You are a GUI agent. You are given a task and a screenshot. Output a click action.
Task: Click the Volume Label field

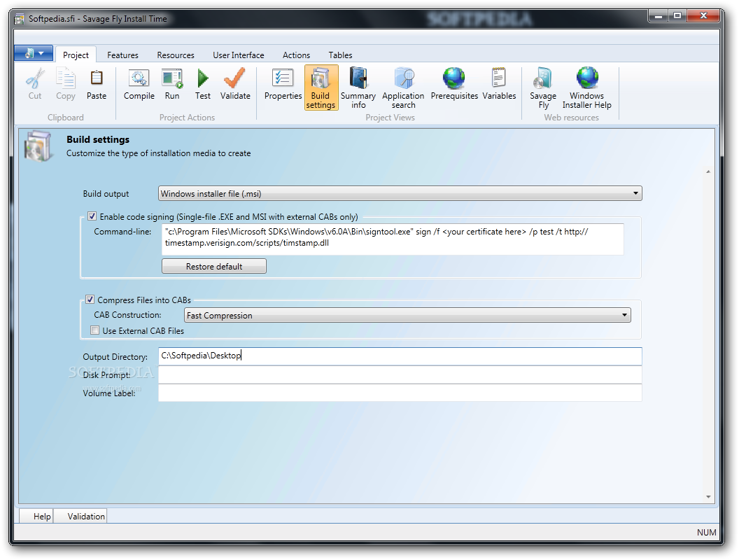(400, 393)
